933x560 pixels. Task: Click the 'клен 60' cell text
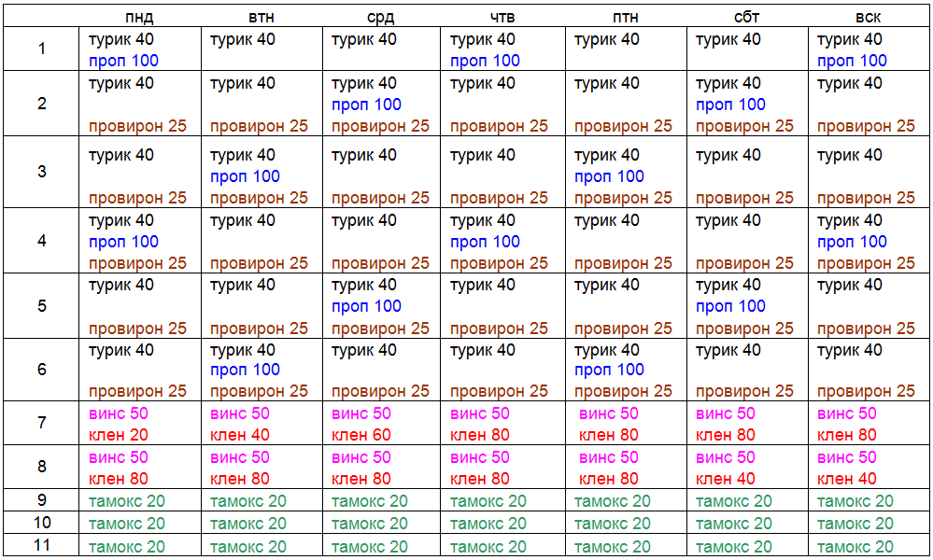pyautogui.click(x=361, y=434)
